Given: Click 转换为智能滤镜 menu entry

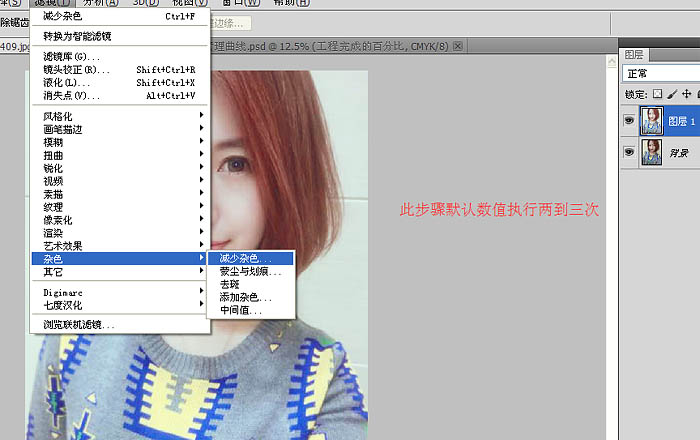Looking at the screenshot, I should click(x=77, y=36).
